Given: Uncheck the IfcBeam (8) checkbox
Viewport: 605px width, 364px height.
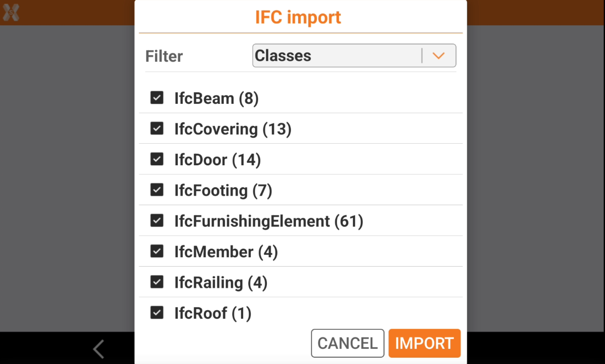Looking at the screenshot, I should 157,98.
